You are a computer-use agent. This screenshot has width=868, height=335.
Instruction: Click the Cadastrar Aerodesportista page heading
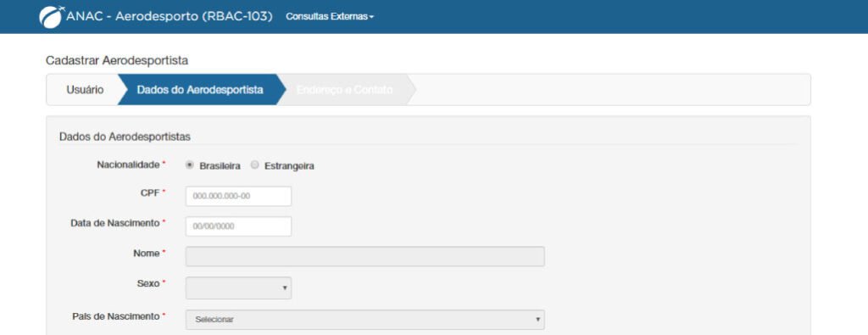pos(117,61)
